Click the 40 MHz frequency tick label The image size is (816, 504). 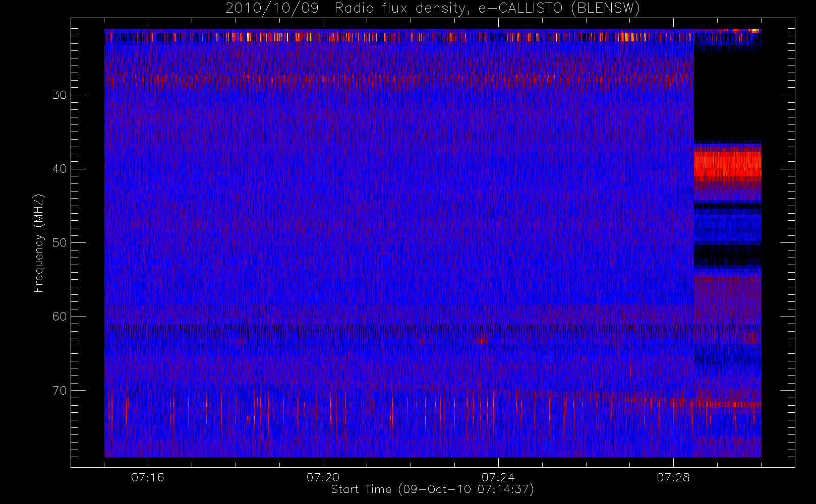60,169
